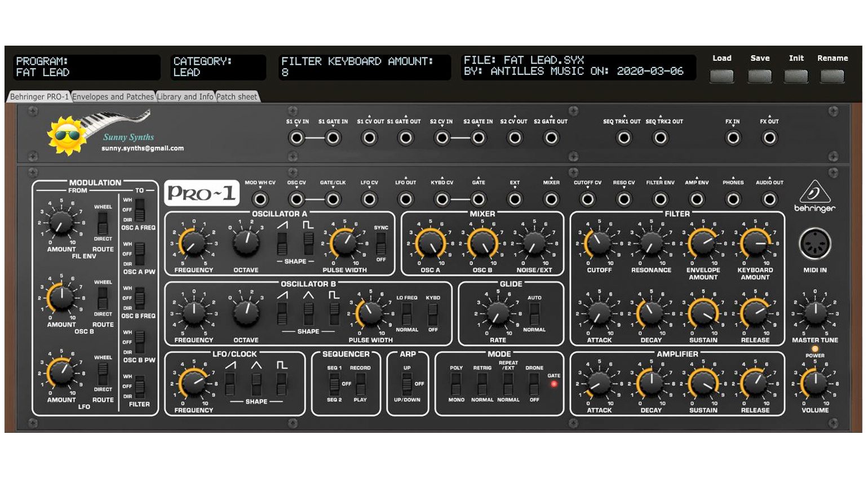Toggle Oscillator B LO FREQ switch
The image size is (868, 479).
(406, 313)
